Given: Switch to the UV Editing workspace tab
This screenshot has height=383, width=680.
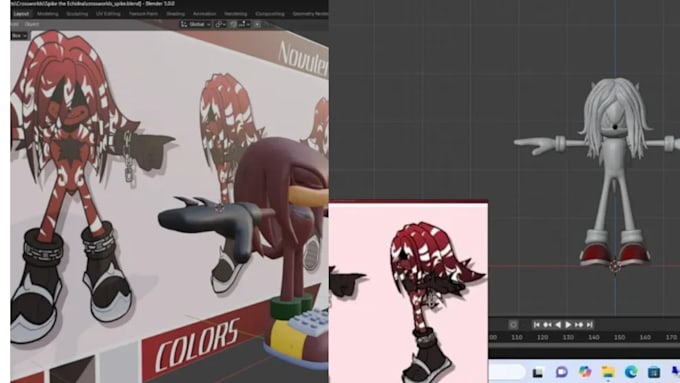Looking at the screenshot, I should [x=108, y=14].
